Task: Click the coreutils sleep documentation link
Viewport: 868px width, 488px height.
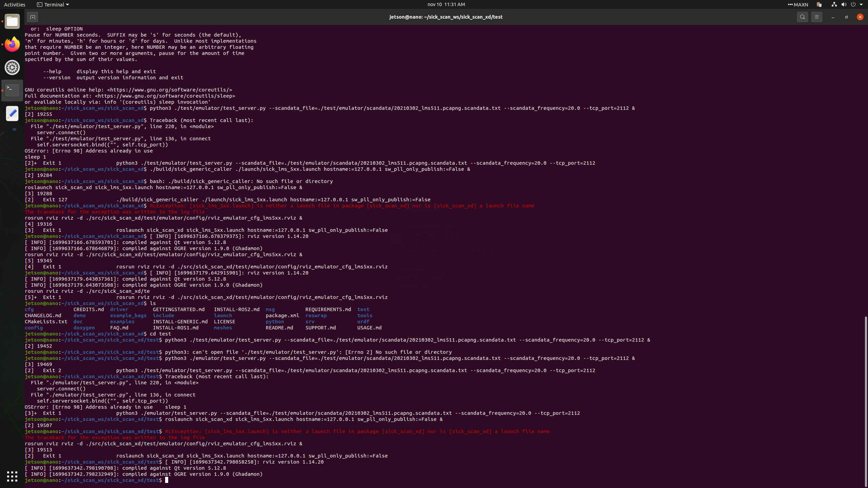Action: click(x=165, y=96)
